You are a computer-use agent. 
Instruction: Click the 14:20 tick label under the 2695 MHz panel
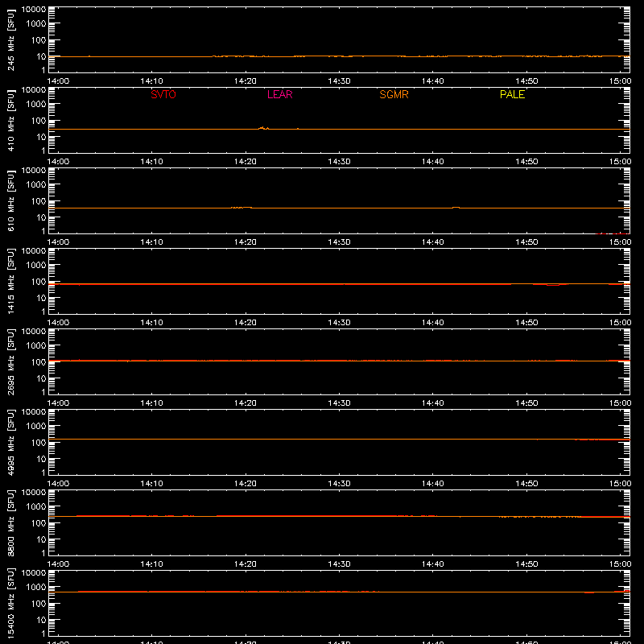click(x=246, y=403)
